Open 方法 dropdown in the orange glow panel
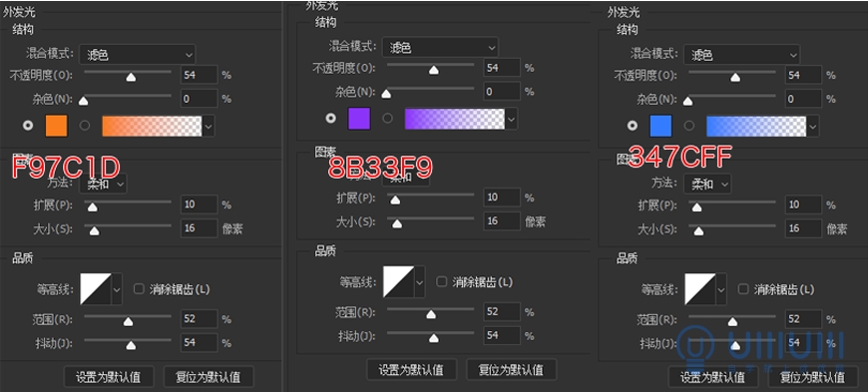The image size is (868, 392). click(103, 184)
